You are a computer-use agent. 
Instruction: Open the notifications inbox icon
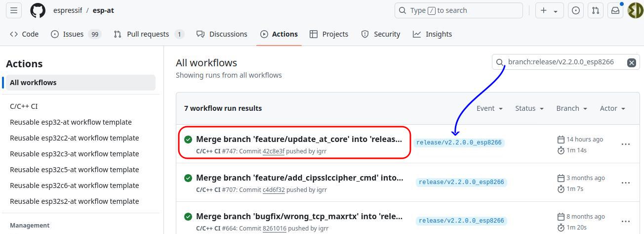click(615, 10)
